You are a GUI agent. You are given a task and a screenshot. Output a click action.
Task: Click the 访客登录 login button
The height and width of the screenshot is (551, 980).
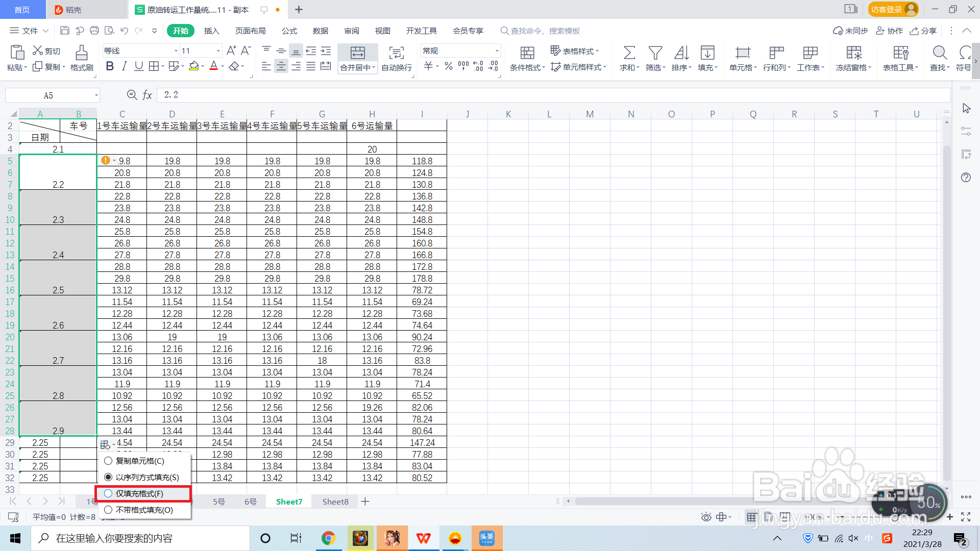[892, 9]
